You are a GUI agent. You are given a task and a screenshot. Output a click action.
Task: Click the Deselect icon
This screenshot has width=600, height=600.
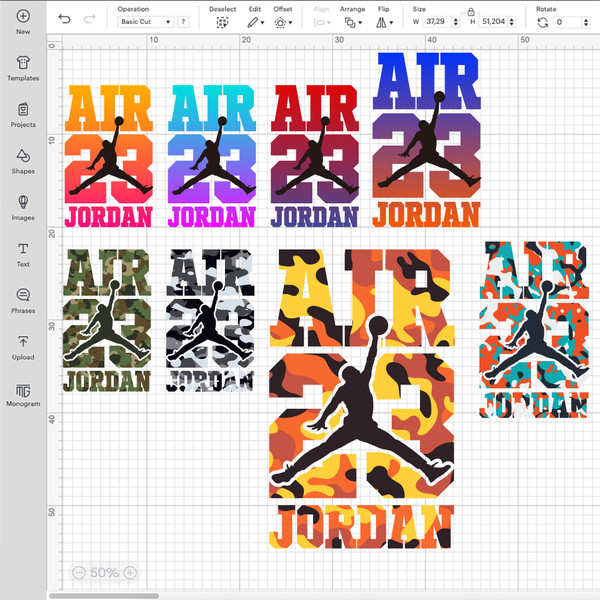222,23
